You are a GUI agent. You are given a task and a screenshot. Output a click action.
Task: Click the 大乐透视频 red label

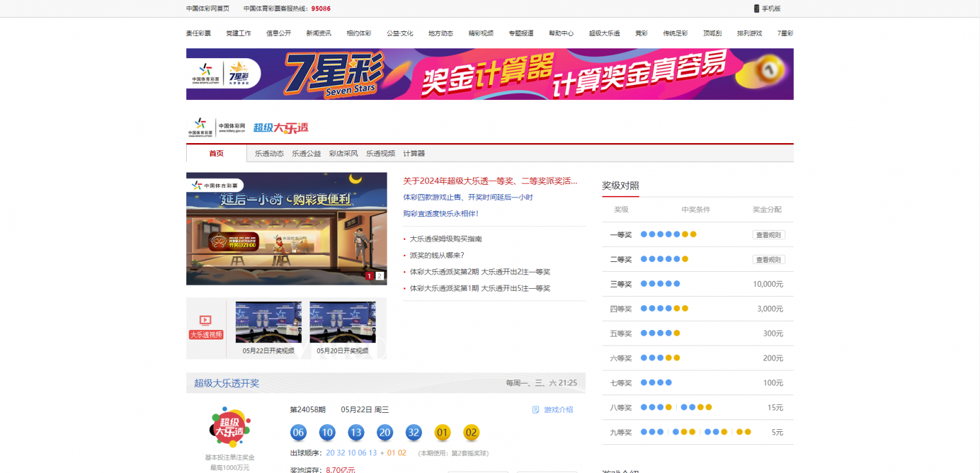point(206,334)
